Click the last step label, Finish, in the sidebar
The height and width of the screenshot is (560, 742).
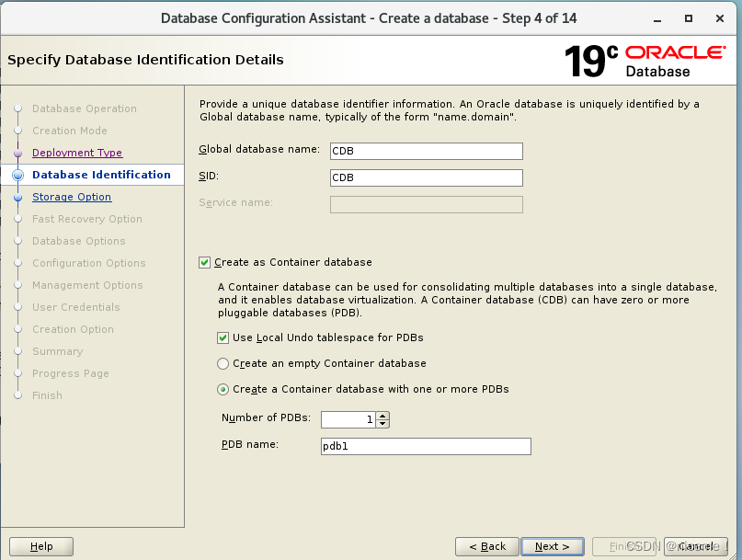click(x=47, y=395)
